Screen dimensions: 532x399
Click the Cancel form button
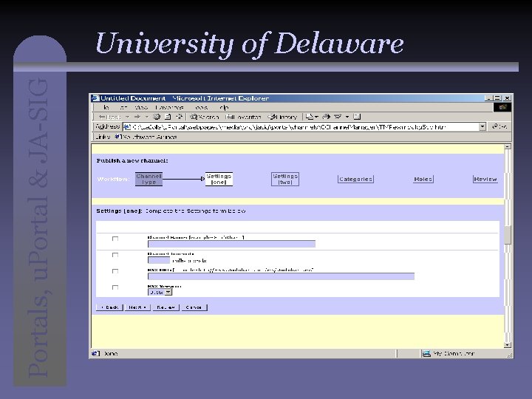(194, 307)
